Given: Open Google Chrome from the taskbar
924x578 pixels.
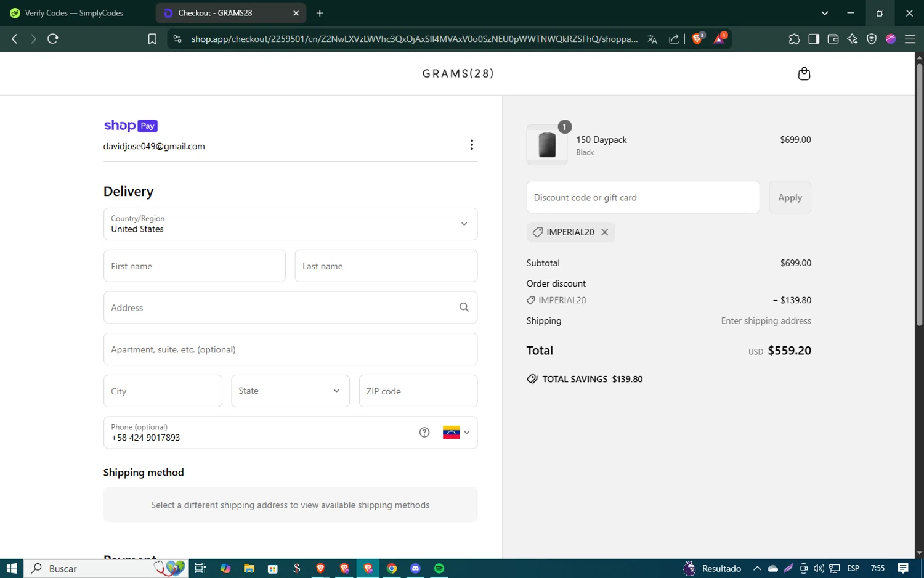Looking at the screenshot, I should point(392,568).
